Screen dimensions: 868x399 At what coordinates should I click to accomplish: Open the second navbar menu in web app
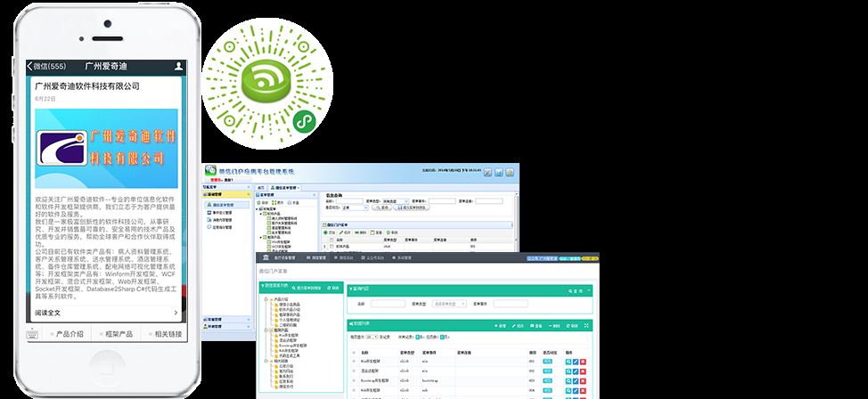point(316,257)
